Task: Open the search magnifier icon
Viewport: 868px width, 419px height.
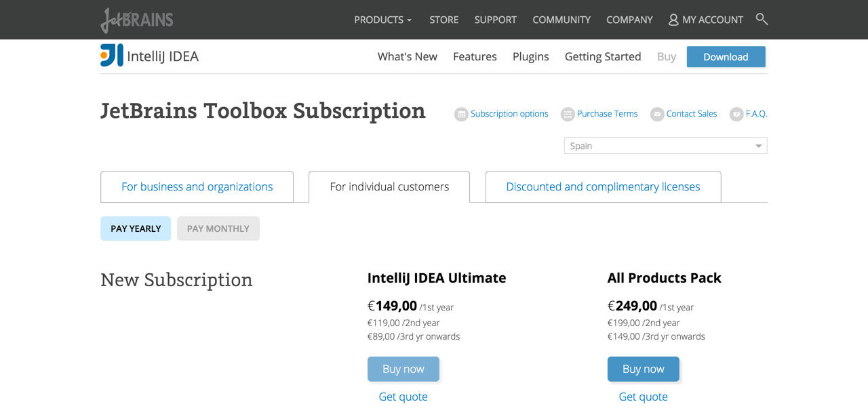Action: click(762, 19)
